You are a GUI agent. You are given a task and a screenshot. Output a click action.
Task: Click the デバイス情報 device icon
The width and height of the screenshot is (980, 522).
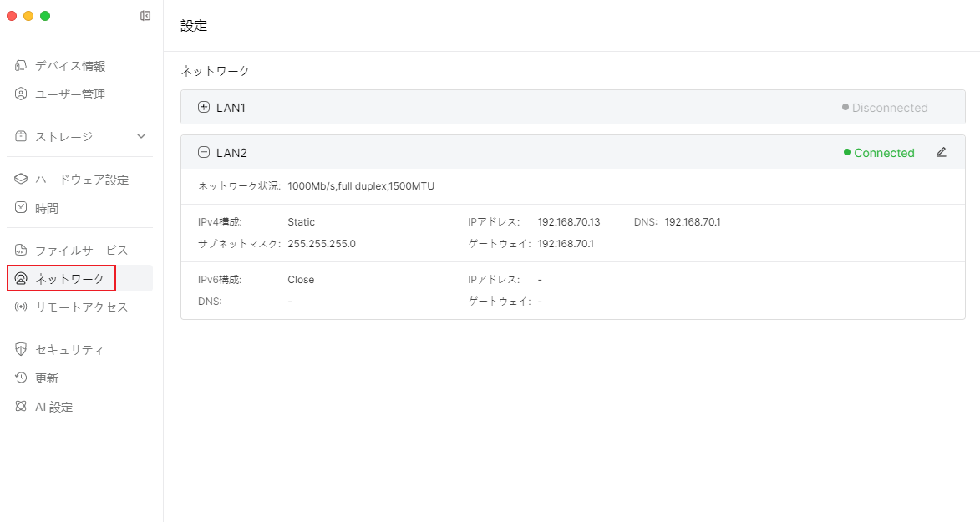pyautogui.click(x=21, y=66)
